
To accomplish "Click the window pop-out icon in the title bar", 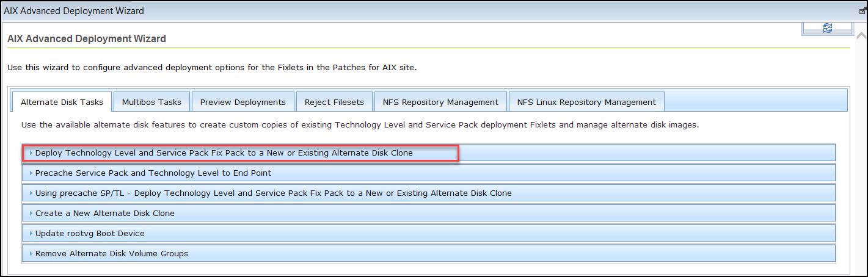I will [864, 11].
